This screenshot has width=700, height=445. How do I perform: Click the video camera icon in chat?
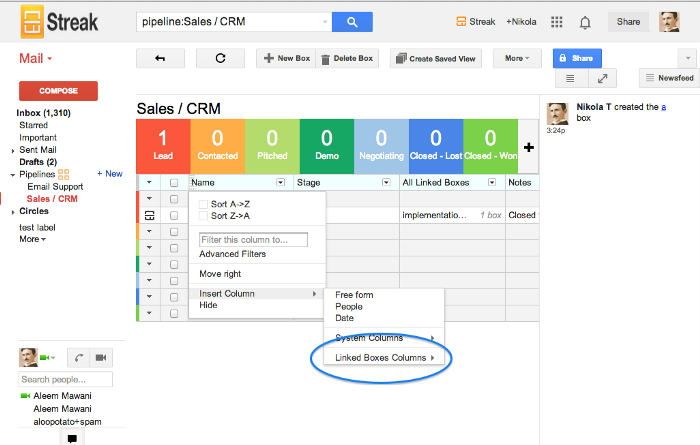click(101, 358)
